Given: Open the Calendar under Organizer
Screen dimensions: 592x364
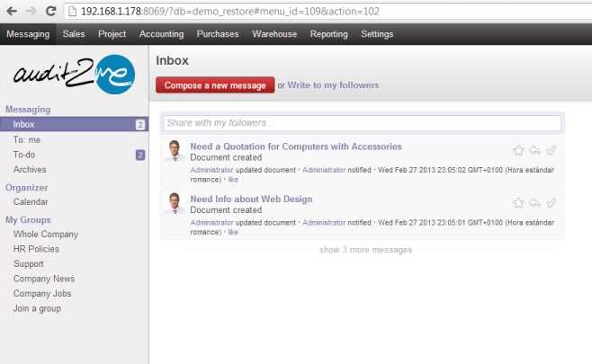Looking at the screenshot, I should pos(31,202).
